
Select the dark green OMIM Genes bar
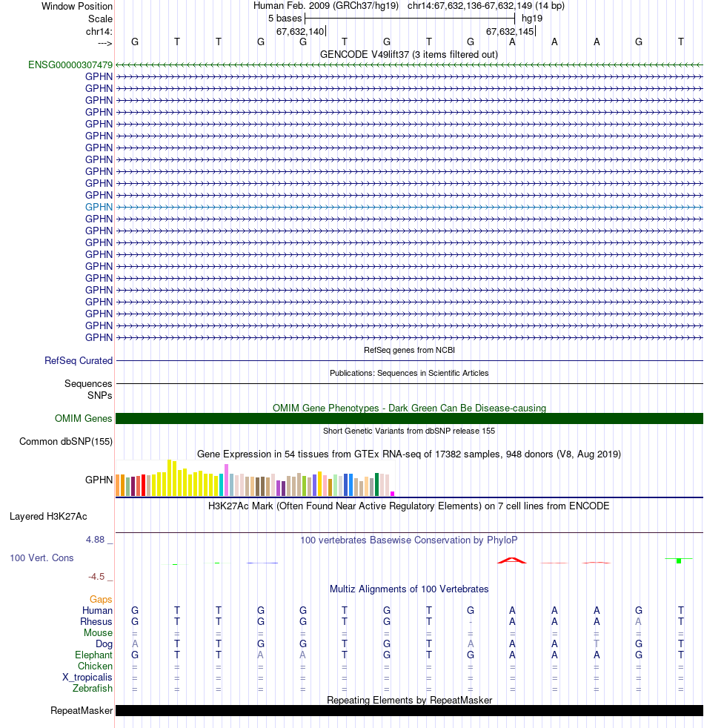tap(409, 419)
